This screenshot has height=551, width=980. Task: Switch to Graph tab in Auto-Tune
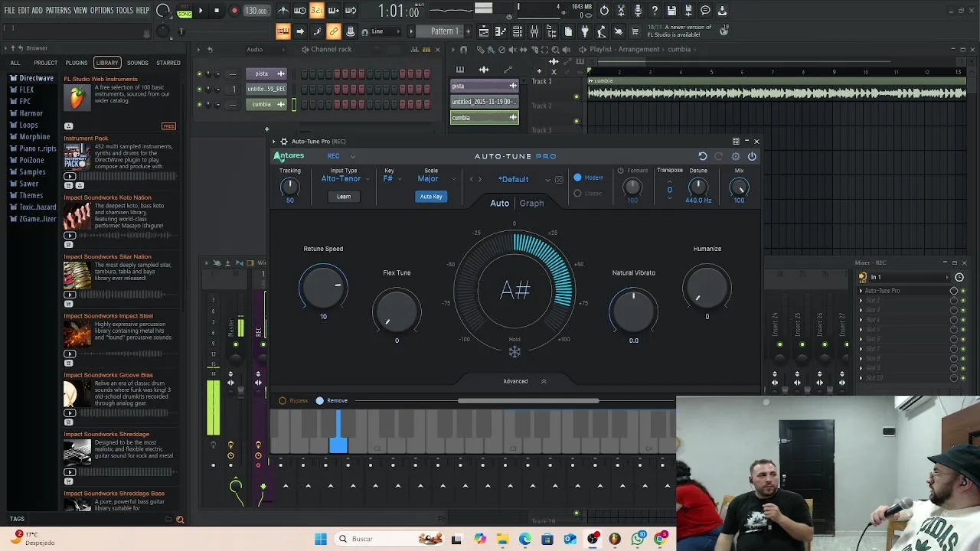(531, 204)
